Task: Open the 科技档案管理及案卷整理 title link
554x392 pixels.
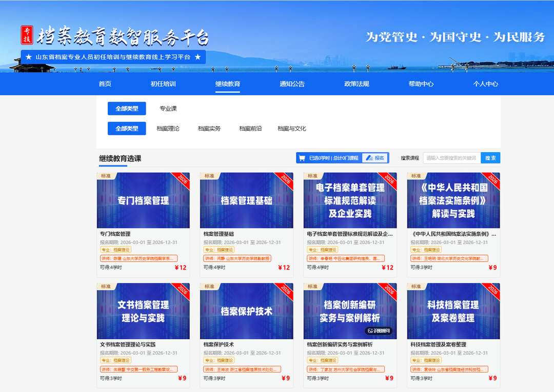Action: click(438, 344)
